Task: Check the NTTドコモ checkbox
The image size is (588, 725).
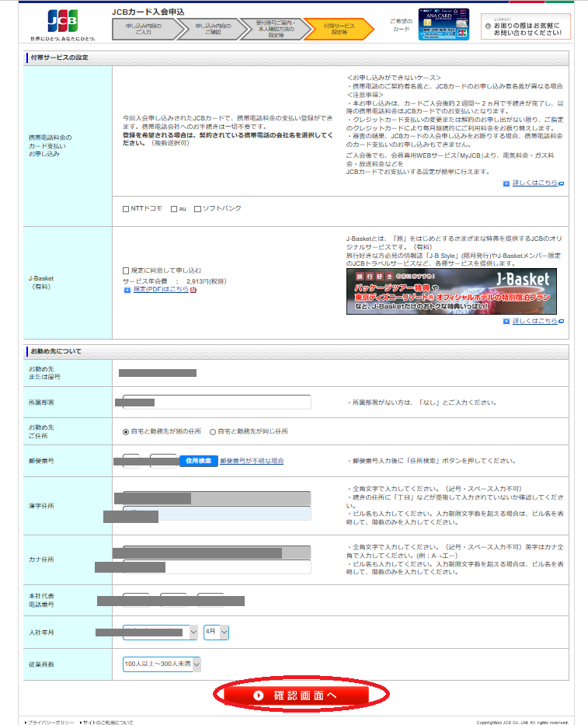Action: [126, 209]
